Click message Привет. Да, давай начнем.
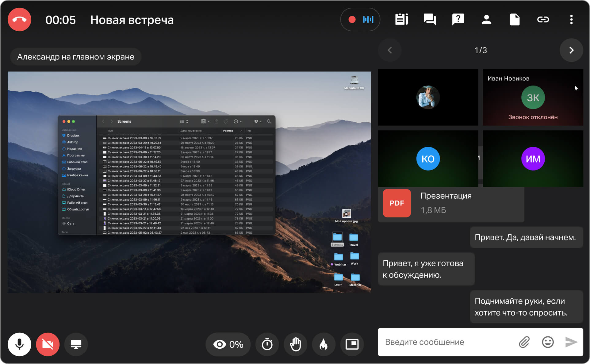Image resolution: width=590 pixels, height=364 pixels. tap(527, 237)
